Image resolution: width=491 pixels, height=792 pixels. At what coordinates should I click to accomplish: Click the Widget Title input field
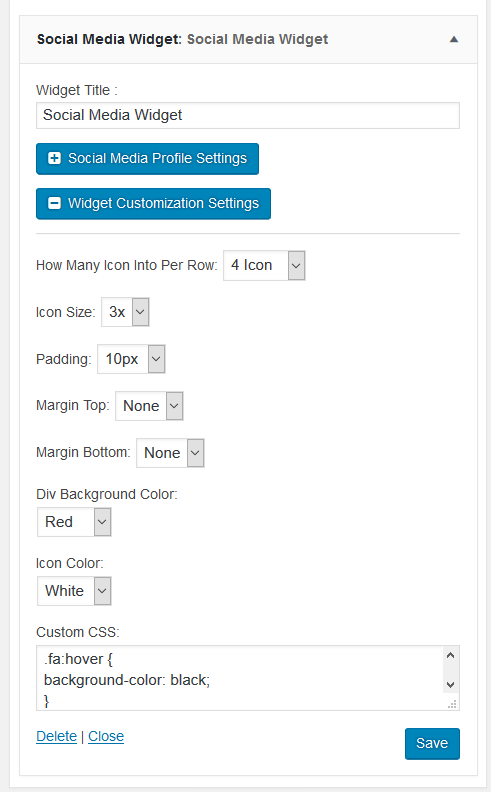pos(248,115)
